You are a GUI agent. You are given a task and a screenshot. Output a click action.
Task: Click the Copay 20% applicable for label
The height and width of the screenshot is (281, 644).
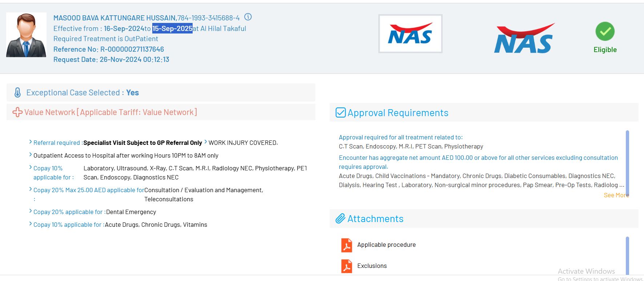point(69,212)
